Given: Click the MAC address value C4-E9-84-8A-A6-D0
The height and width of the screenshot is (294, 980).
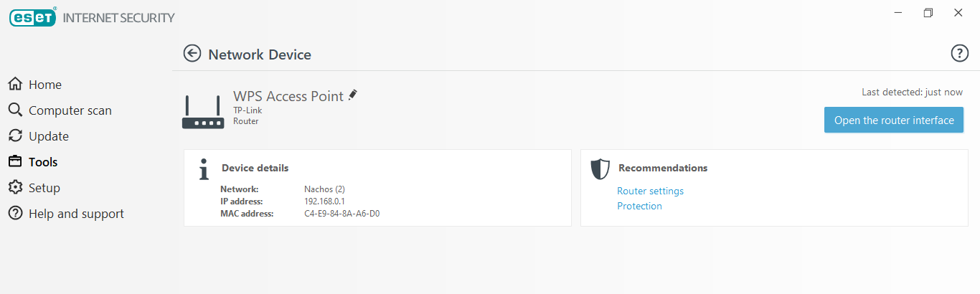Looking at the screenshot, I should point(341,214).
